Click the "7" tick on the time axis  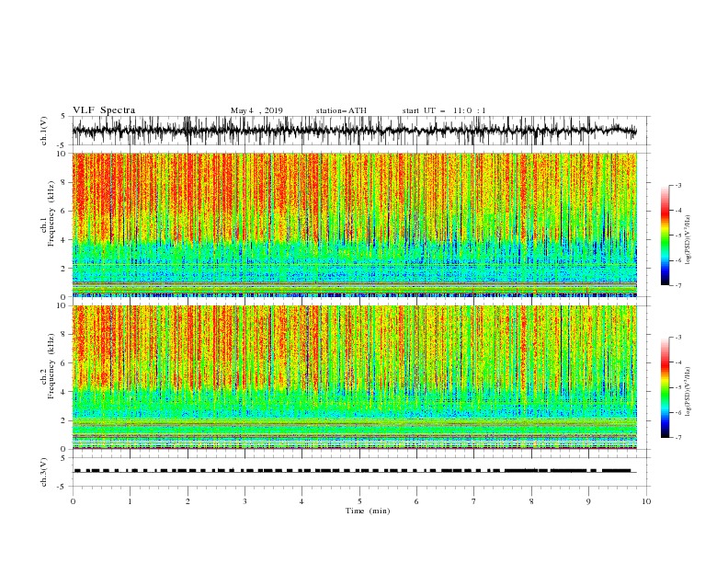(474, 501)
